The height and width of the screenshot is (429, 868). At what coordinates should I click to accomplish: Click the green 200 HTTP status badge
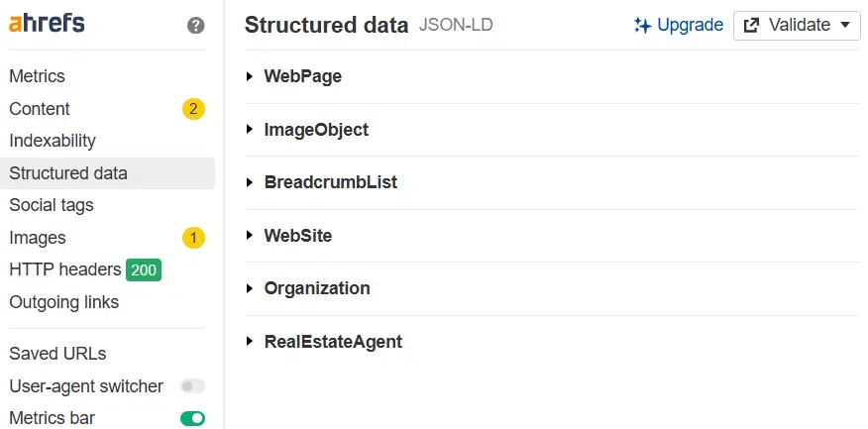[x=144, y=269]
